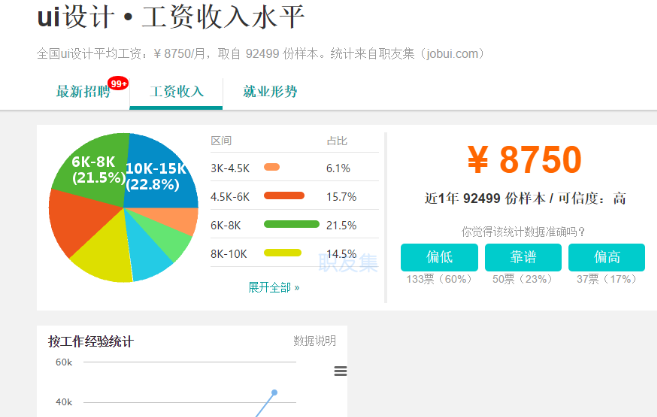657x417 pixels.
Task: Click the line chart data point marker
Action: pos(274,393)
